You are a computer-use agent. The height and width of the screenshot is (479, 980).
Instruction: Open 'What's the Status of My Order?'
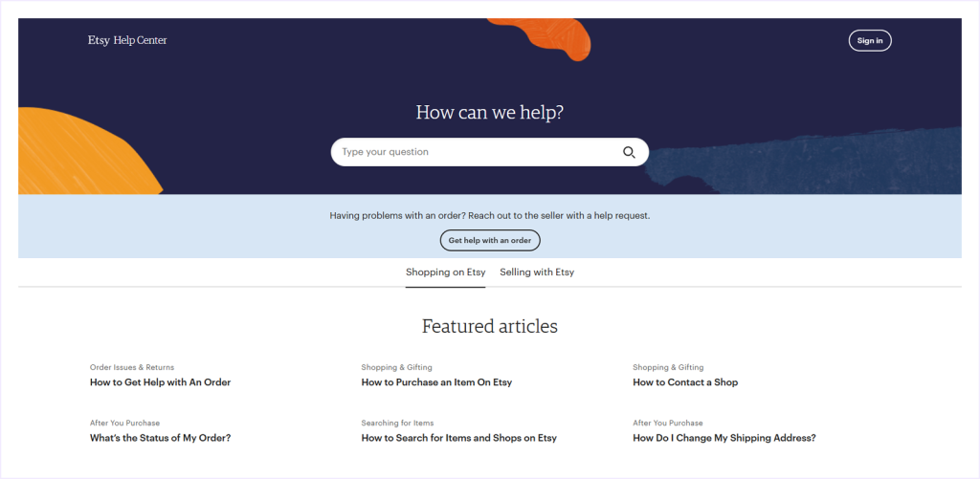click(x=160, y=438)
